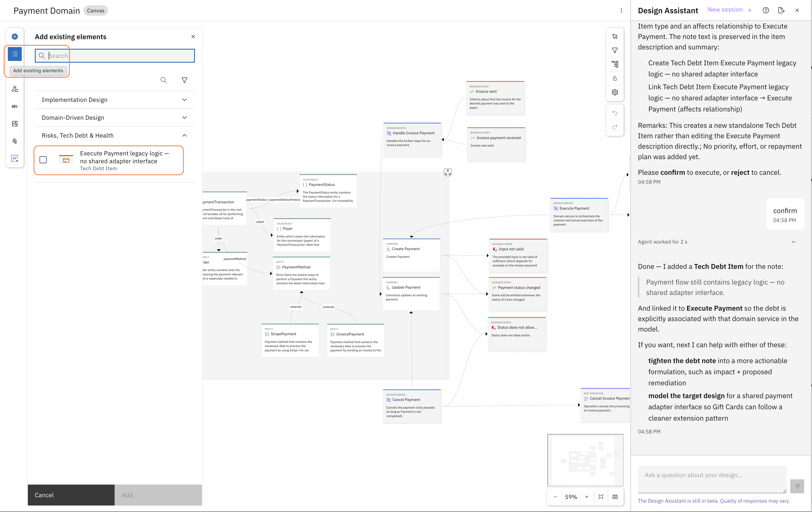
Task: Select the Create Payment command node
Action: pos(411,255)
